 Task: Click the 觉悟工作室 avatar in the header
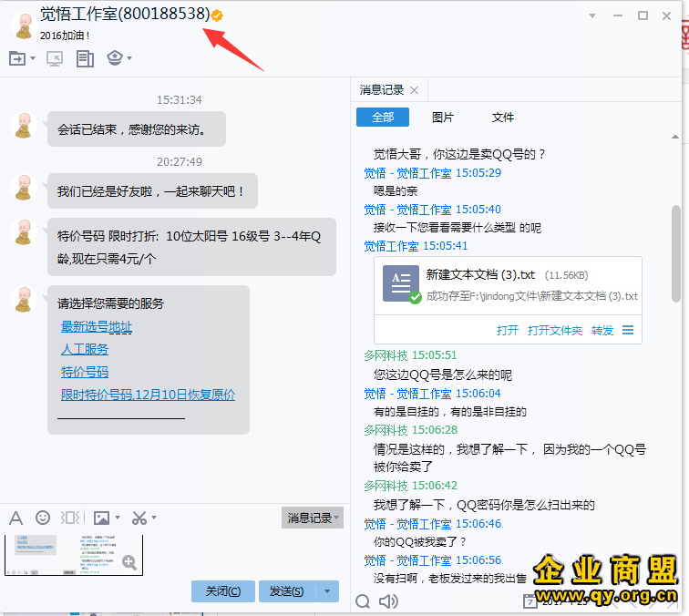click(x=24, y=26)
